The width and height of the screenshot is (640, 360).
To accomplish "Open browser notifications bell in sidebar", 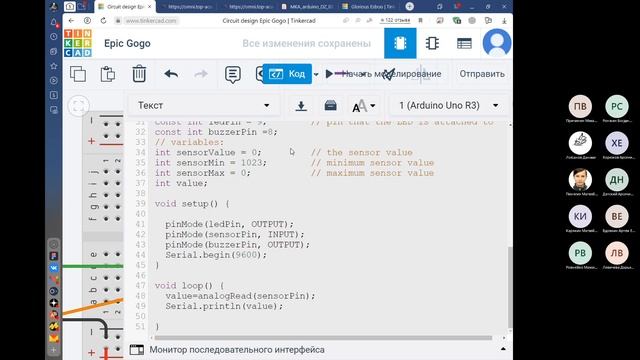I will 54,22.
